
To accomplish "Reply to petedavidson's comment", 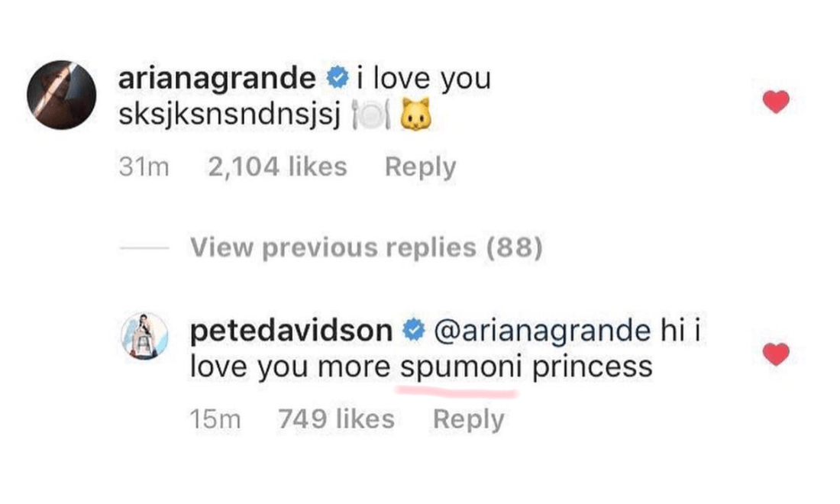I will [468, 419].
